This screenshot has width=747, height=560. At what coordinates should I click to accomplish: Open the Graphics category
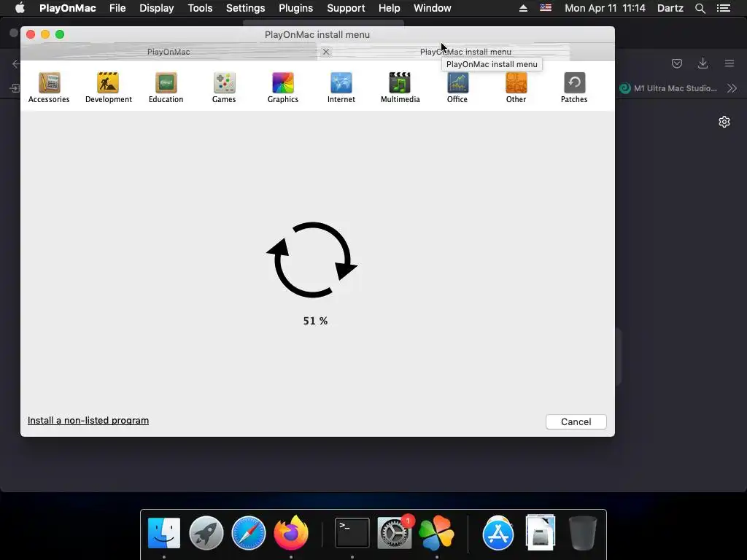coord(282,87)
